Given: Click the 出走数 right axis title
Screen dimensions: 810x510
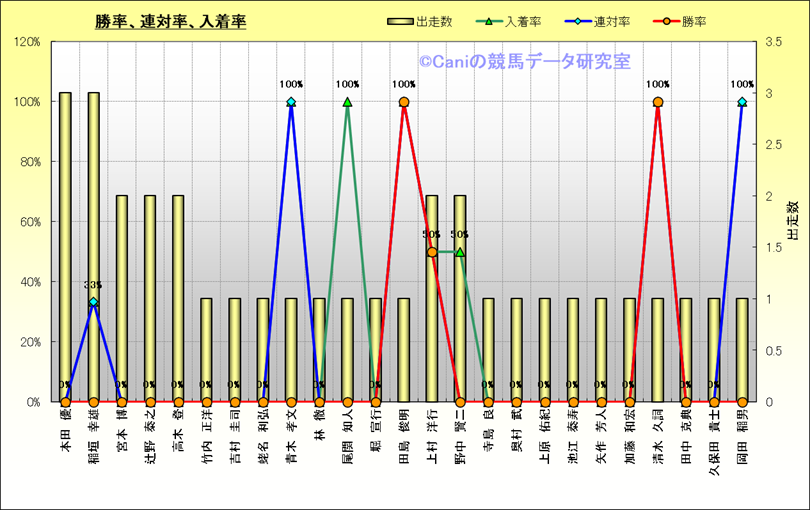Looking at the screenshot, I should 793,222.
